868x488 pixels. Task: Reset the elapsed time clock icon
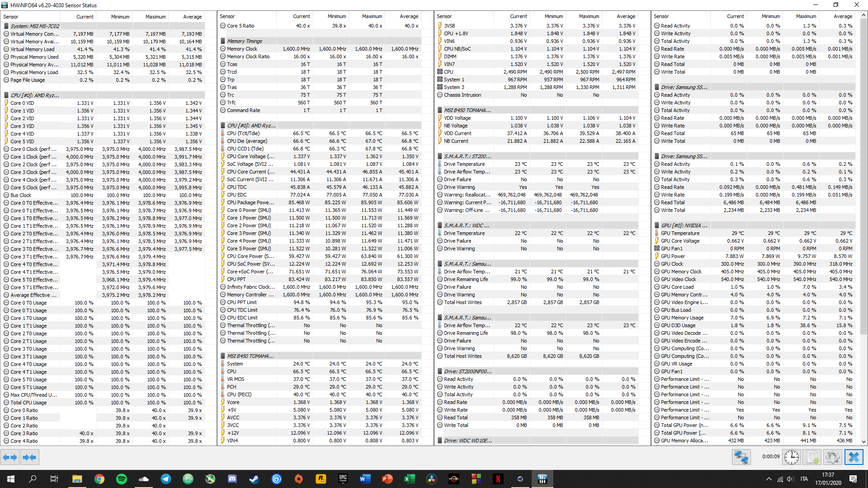(792, 457)
